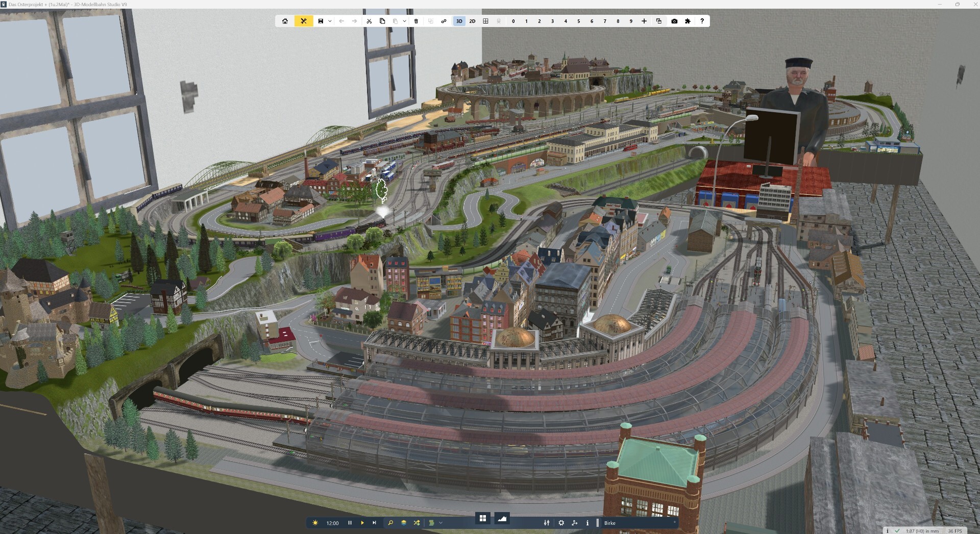Open the home start screen
This screenshot has width=980, height=534.
285,21
